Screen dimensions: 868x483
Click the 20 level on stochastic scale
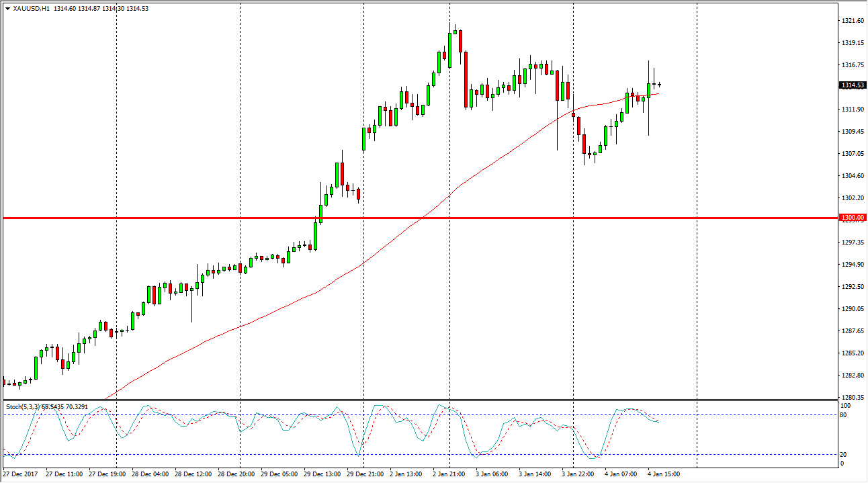coord(847,455)
